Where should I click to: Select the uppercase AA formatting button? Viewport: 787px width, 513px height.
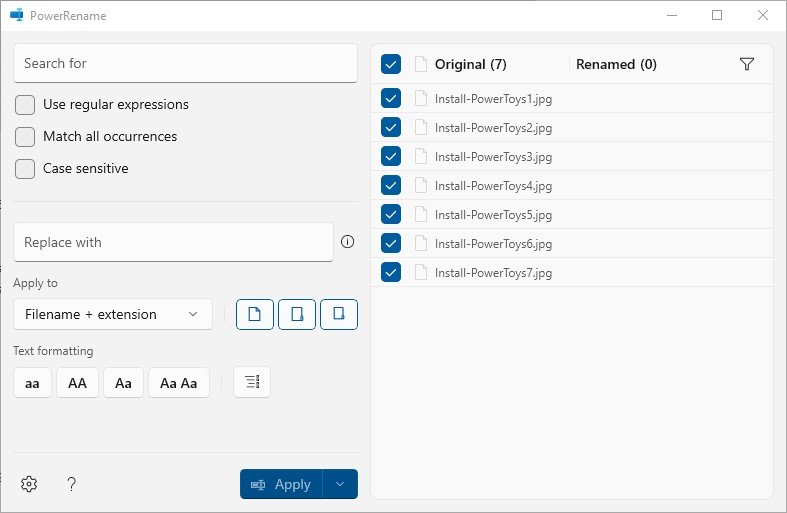point(77,382)
